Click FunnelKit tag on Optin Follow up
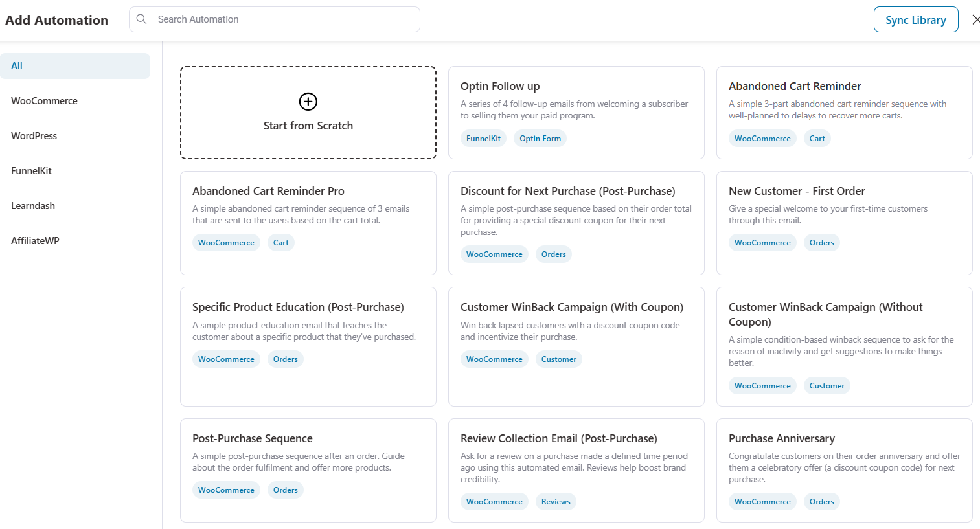 click(x=483, y=139)
